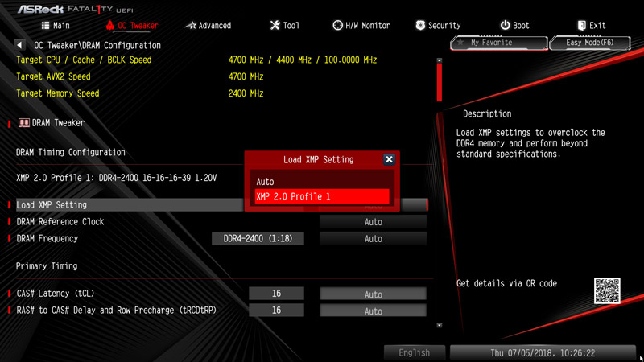
Task: Click the Tool wrench icon
Action: click(275, 26)
